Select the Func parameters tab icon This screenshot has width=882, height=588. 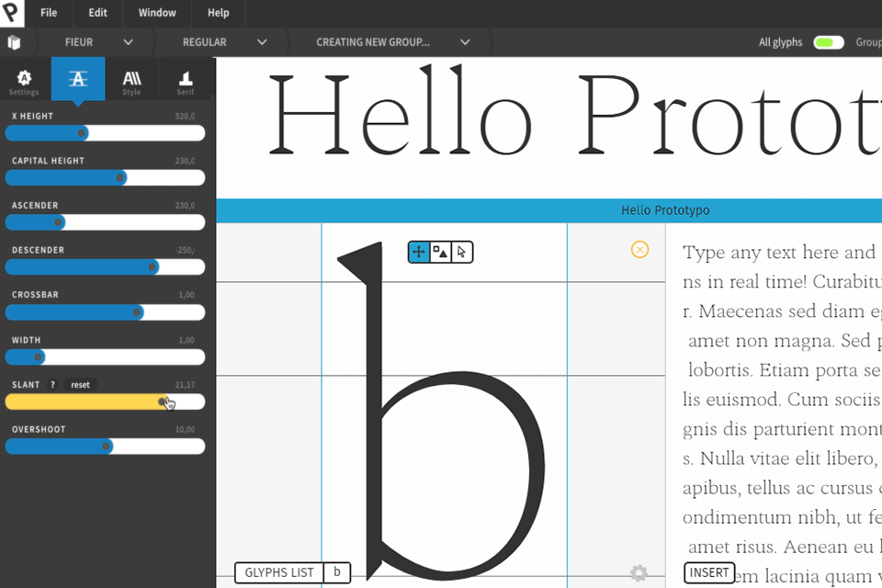click(x=78, y=79)
